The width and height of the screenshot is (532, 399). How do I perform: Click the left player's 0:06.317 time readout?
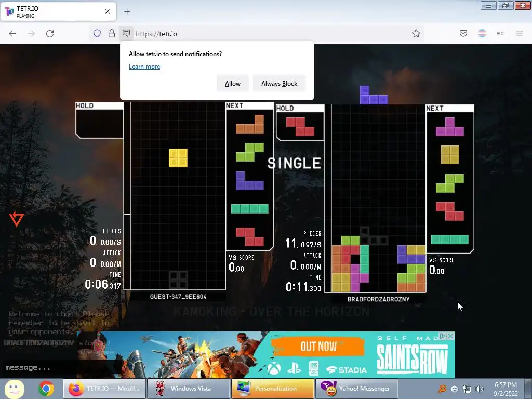coord(103,284)
